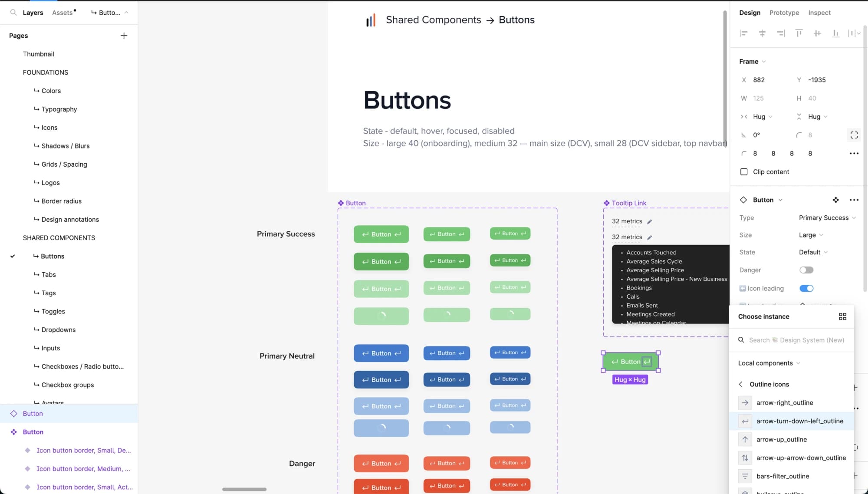The height and width of the screenshot is (494, 868).
Task: Click the canvas horizontal scrollbar thumb
Action: coord(244,489)
